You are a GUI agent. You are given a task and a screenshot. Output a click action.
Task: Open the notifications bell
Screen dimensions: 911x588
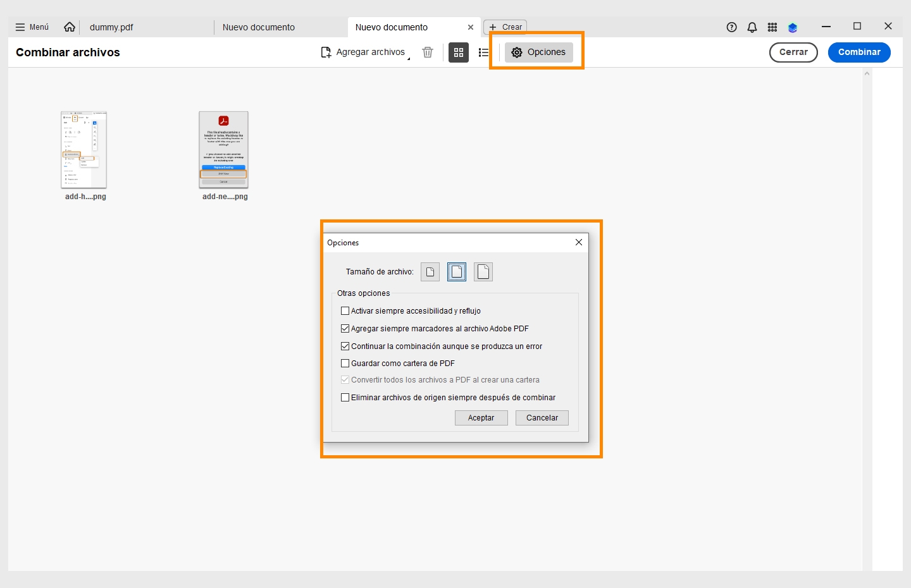point(752,27)
